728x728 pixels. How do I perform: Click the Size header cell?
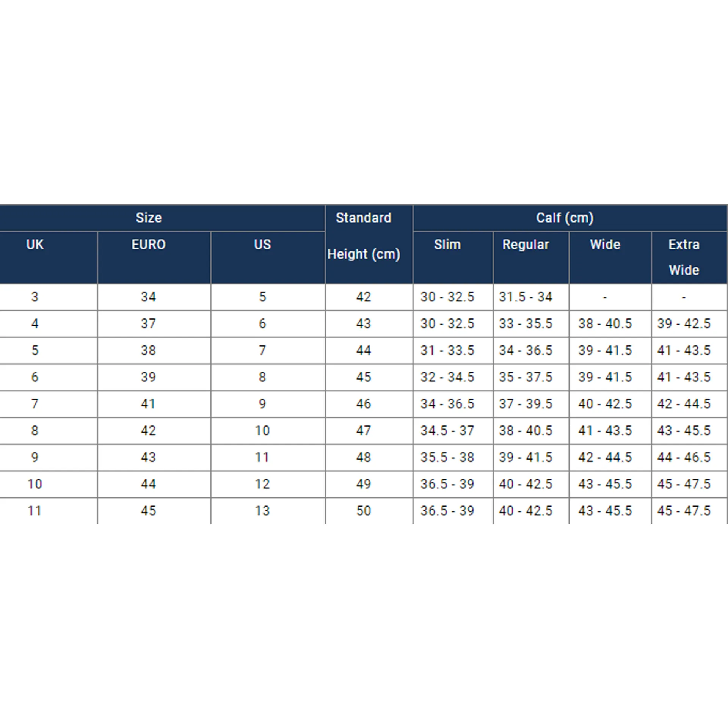(149, 218)
